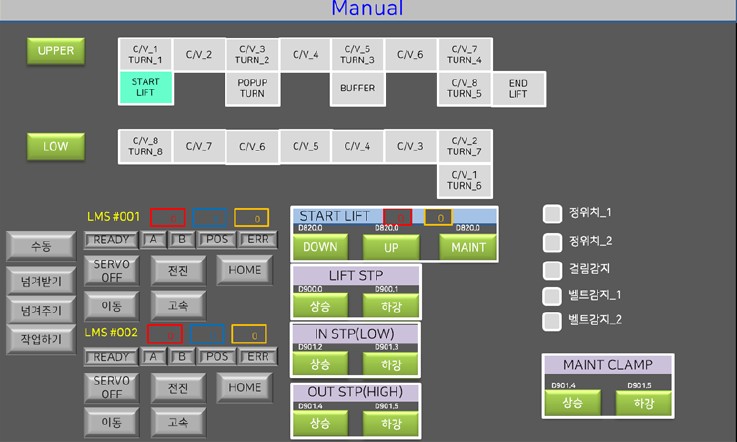Check the 정위치_2 checkbox

click(552, 243)
